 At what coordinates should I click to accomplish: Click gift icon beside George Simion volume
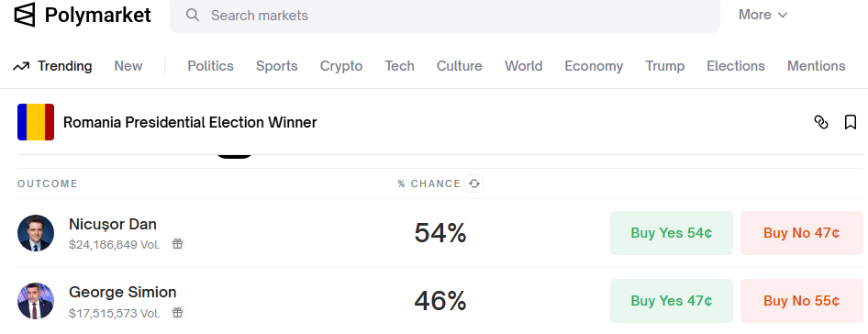coord(177,312)
